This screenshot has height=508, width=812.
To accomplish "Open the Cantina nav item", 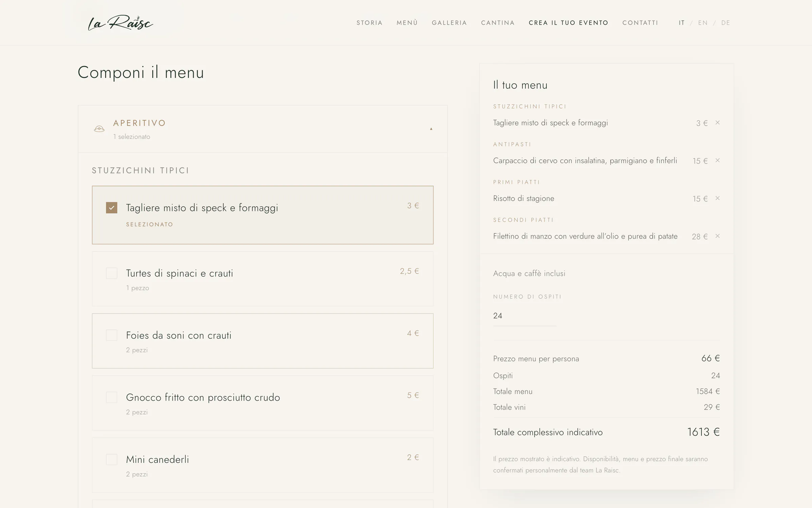I will pyautogui.click(x=498, y=23).
